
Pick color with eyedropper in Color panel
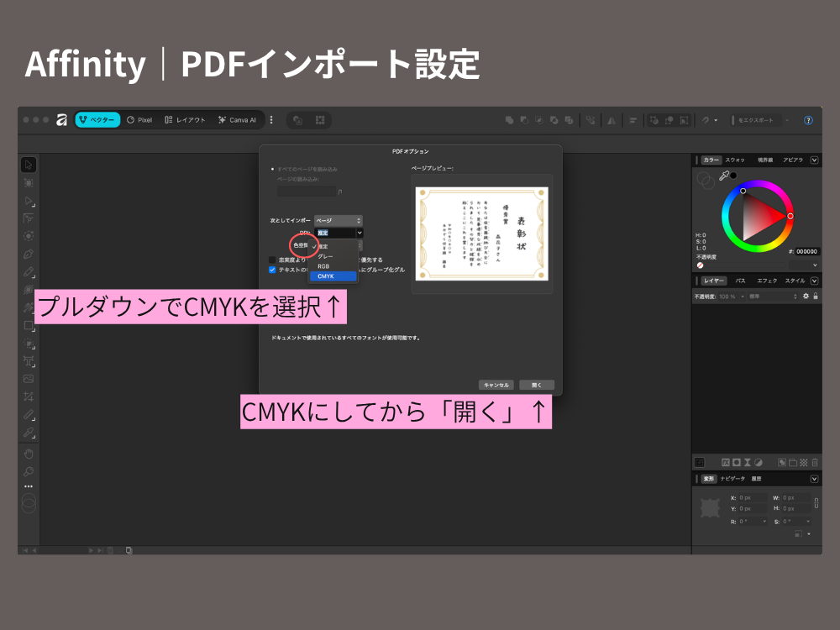pos(724,176)
